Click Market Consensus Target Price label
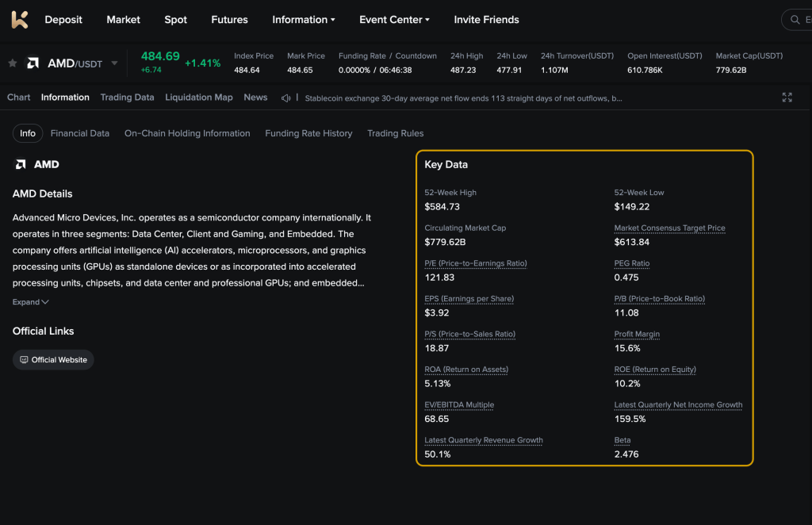 click(669, 228)
